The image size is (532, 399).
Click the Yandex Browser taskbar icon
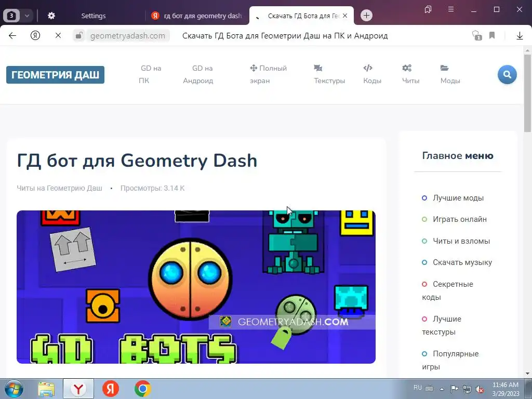pyautogui.click(x=78, y=389)
